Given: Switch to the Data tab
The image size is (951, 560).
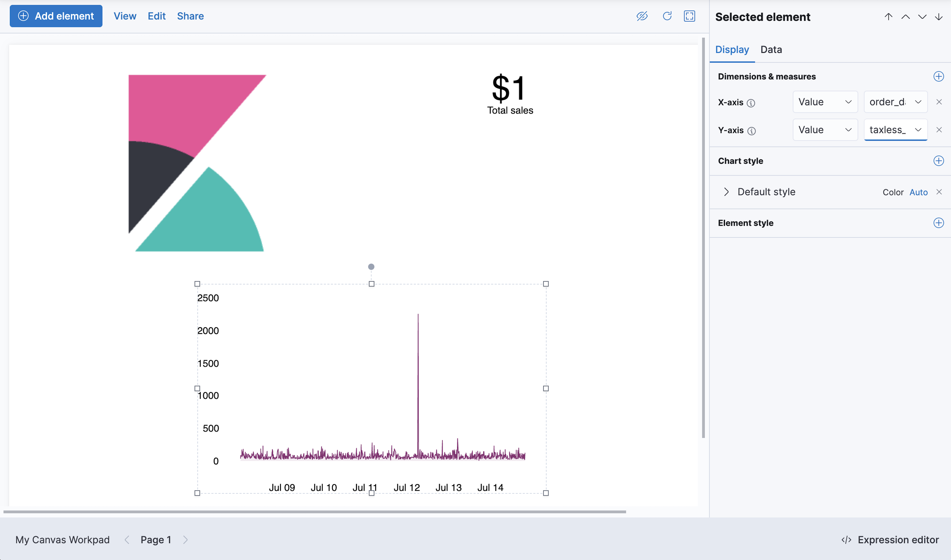Looking at the screenshot, I should pyautogui.click(x=771, y=49).
